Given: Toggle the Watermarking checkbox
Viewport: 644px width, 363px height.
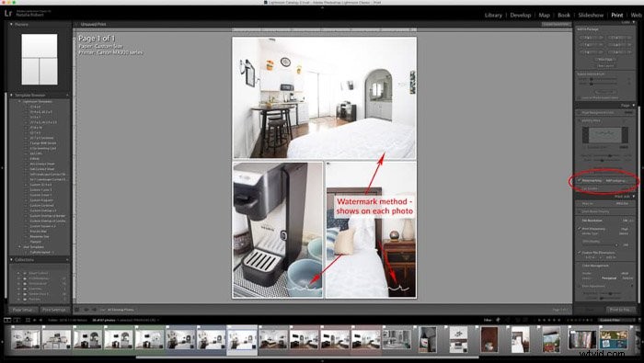Looking at the screenshot, I should tap(580, 180).
